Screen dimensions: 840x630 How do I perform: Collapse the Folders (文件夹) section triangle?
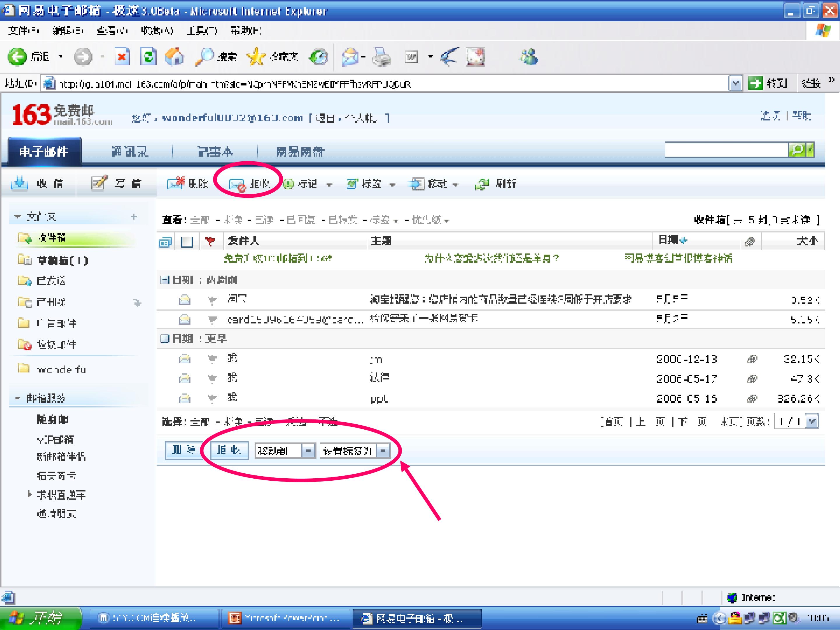click(17, 216)
